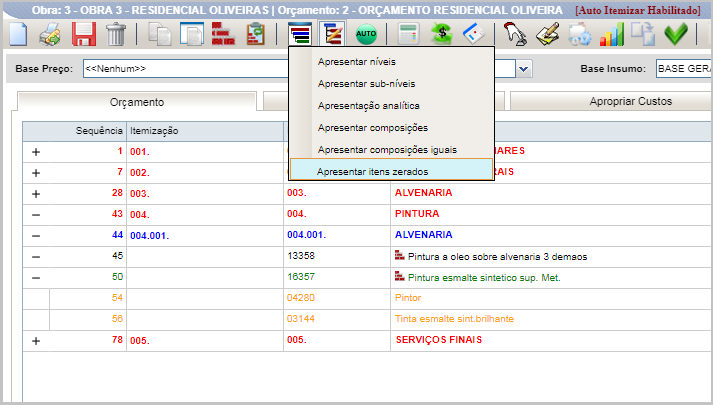Switch to the Apropriar Custos tab
This screenshot has height=405, width=713.
click(x=611, y=101)
